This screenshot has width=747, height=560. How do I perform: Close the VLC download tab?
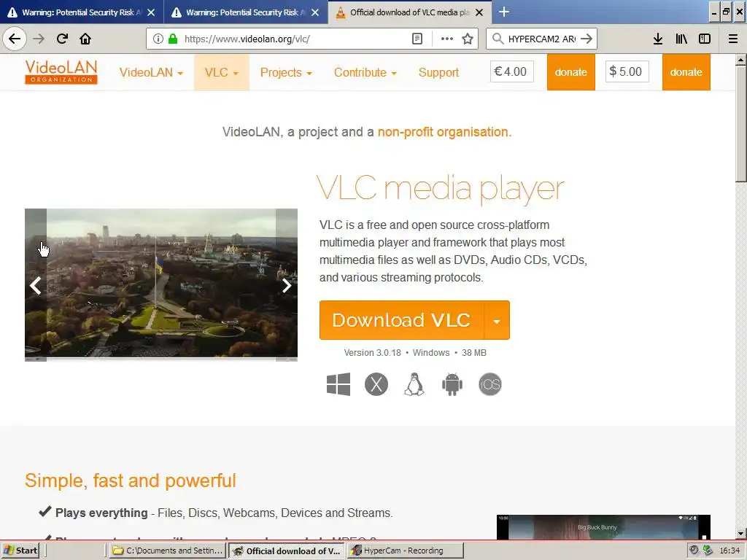pos(480,12)
